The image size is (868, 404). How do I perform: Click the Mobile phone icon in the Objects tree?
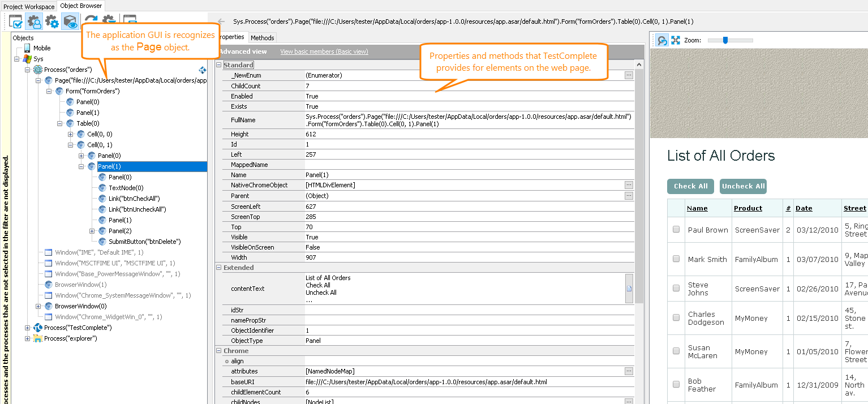[27, 48]
